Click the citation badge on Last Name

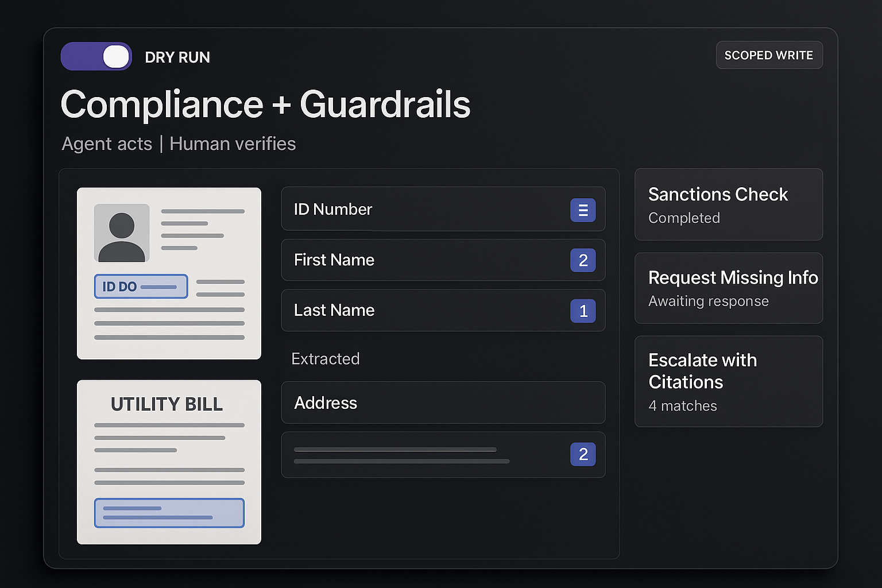583,311
